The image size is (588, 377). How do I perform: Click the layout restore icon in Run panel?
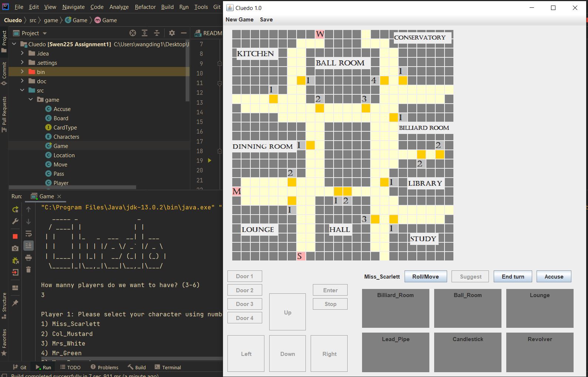(x=15, y=288)
